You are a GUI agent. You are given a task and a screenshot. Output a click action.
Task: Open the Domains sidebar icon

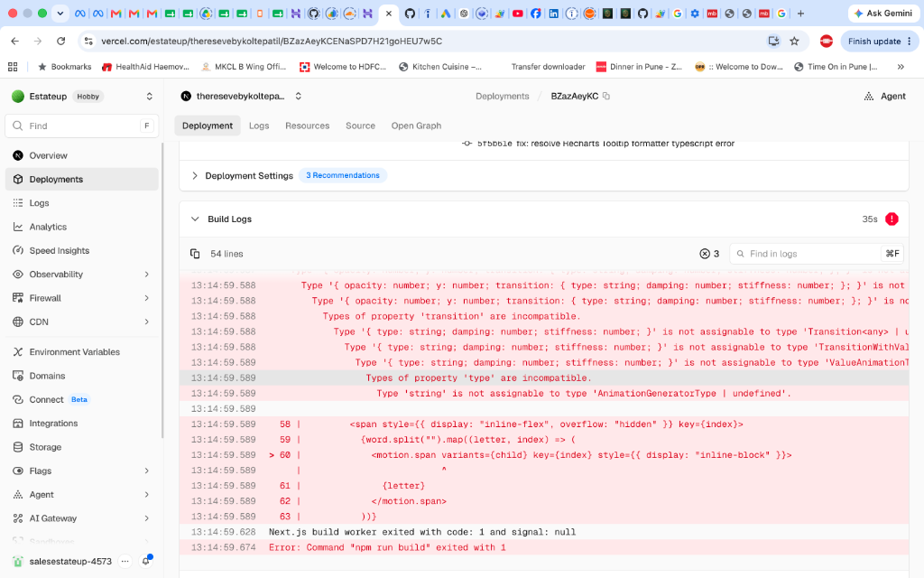(x=18, y=376)
